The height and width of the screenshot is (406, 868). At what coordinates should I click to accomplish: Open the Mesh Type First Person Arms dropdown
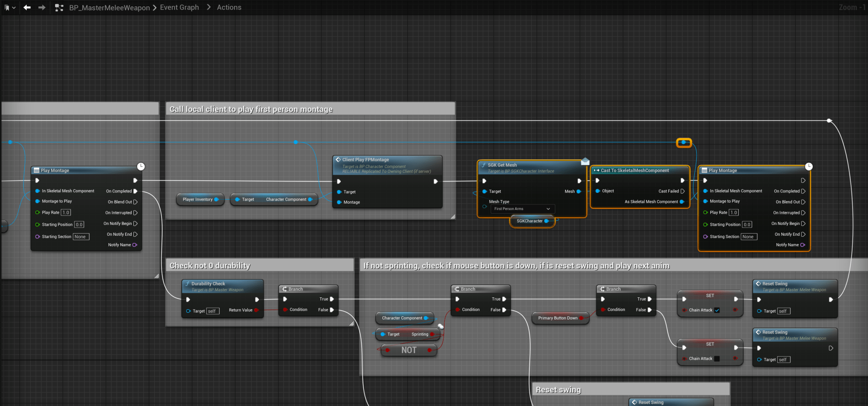coord(522,209)
